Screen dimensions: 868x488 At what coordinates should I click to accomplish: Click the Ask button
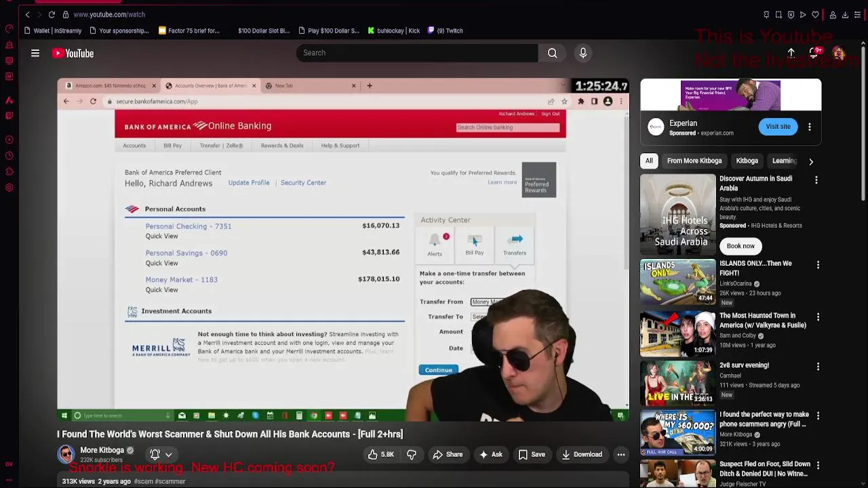point(490,455)
